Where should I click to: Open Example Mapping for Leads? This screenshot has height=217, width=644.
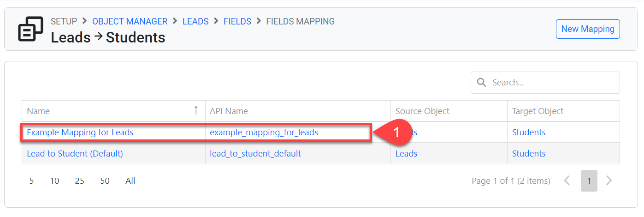(x=80, y=133)
